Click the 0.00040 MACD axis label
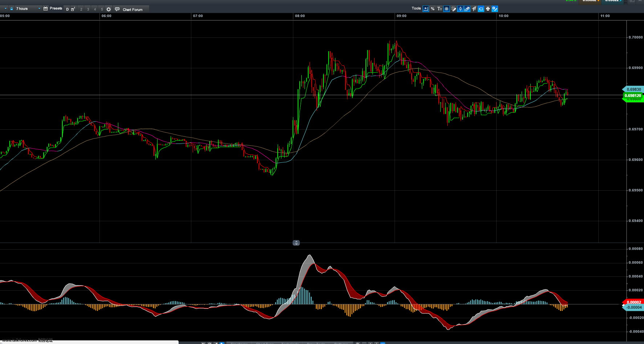Screen dimensions: 644x344 (636, 276)
